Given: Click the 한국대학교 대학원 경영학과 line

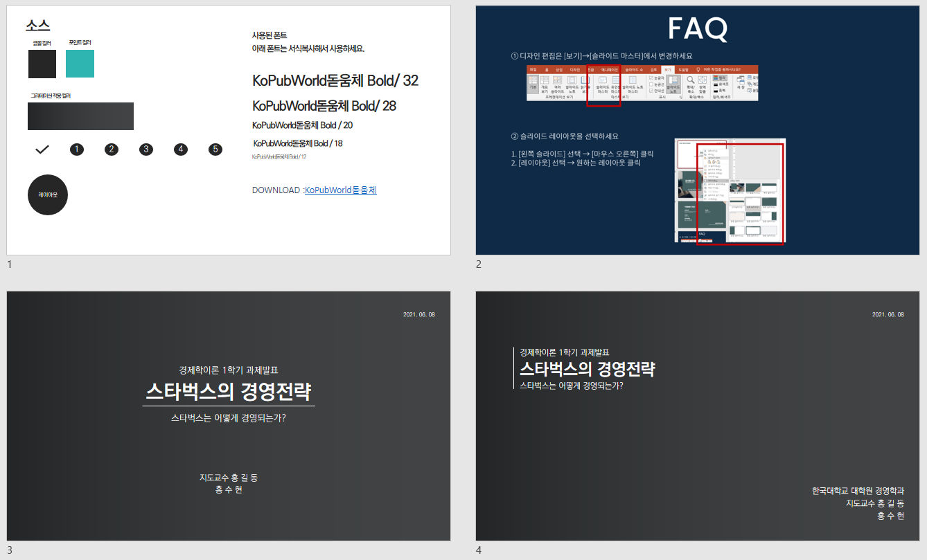Looking at the screenshot, I should click(x=858, y=491).
